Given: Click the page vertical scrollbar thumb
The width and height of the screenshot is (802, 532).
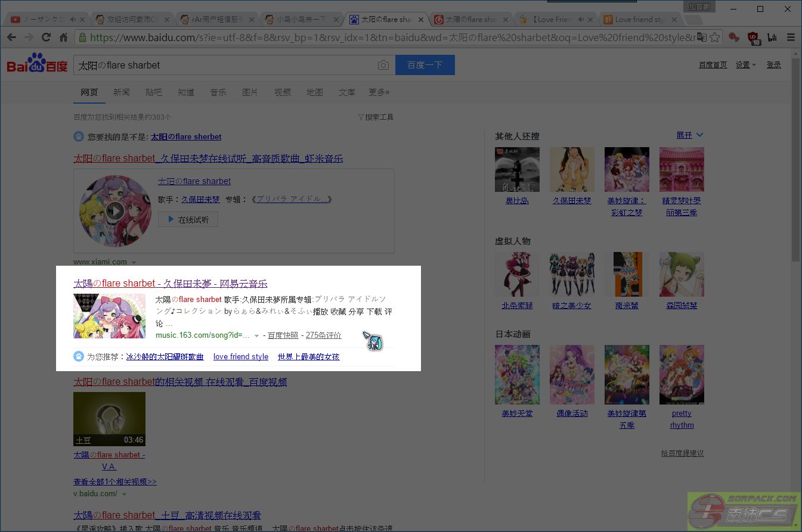Looking at the screenshot, I should (x=797, y=160).
